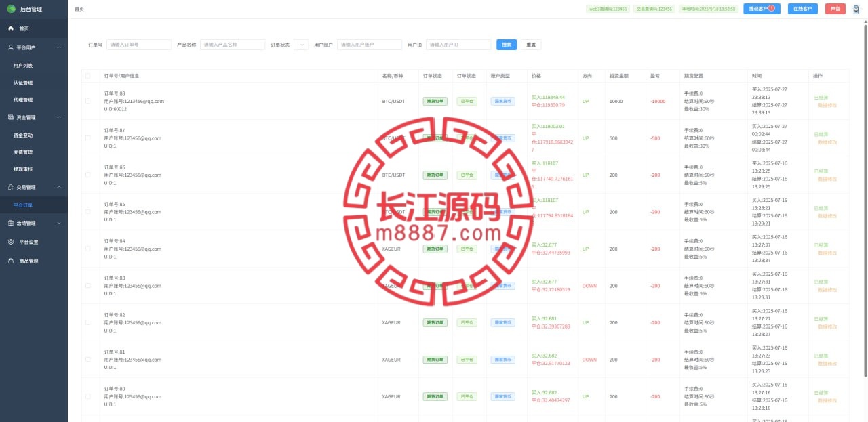Click the green logo beside 后台管理

click(x=12, y=9)
